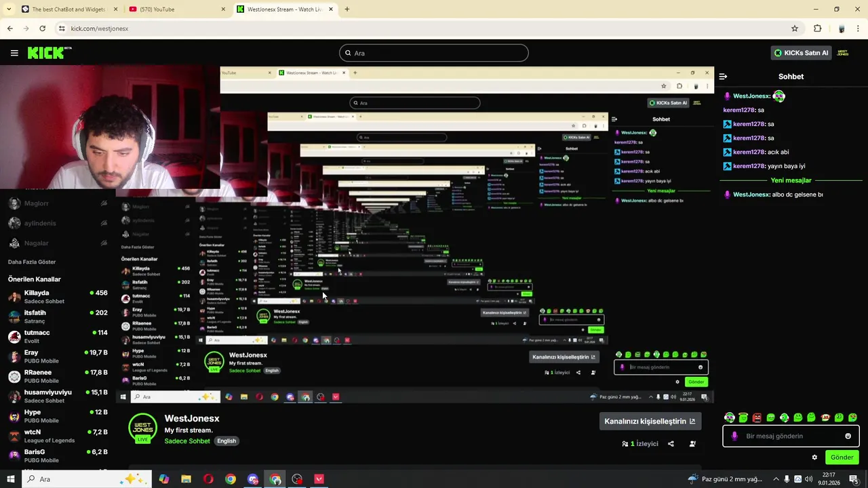This screenshot has height=488, width=868.
Task: Click the volume icon in system tray
Action: point(808,479)
